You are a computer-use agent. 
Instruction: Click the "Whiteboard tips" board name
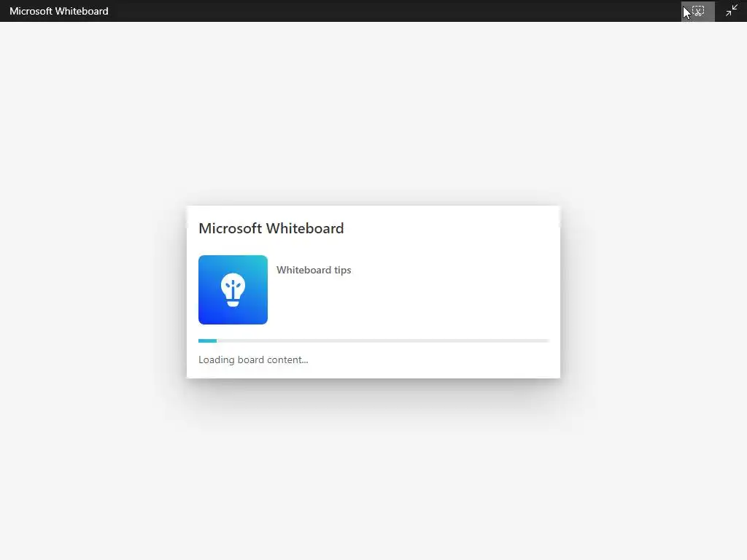click(x=314, y=270)
